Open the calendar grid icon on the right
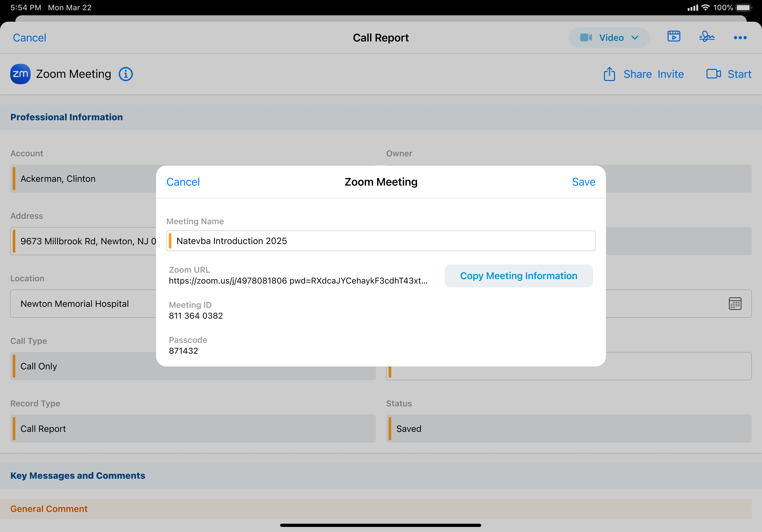The height and width of the screenshot is (532, 762). point(735,304)
